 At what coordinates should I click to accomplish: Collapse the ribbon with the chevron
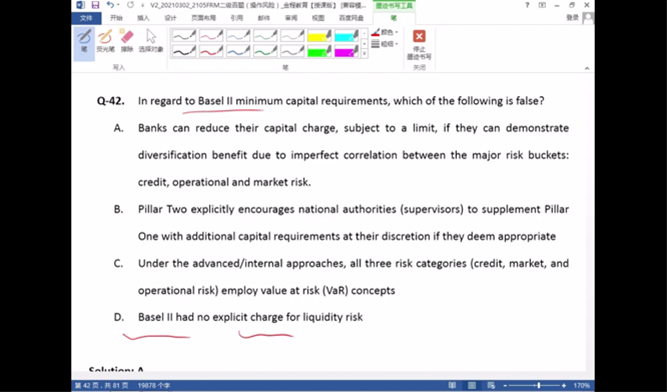pos(587,68)
